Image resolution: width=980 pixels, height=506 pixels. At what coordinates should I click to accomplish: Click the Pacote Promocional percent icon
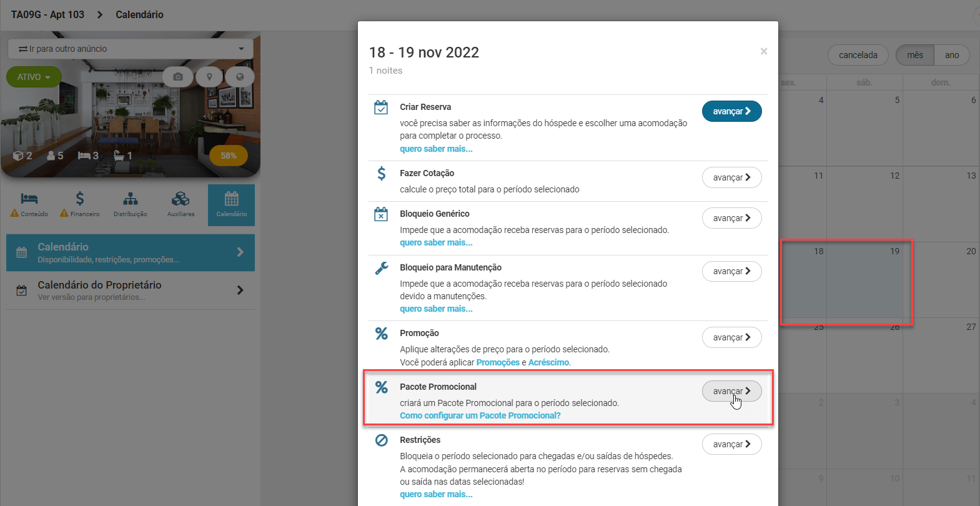click(381, 387)
